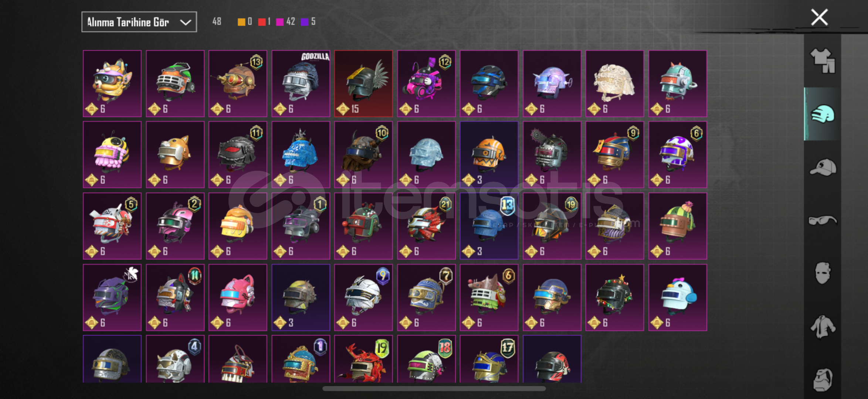Click the pink rarity filter showing 42
This screenshot has height=399, width=868.
coord(285,22)
